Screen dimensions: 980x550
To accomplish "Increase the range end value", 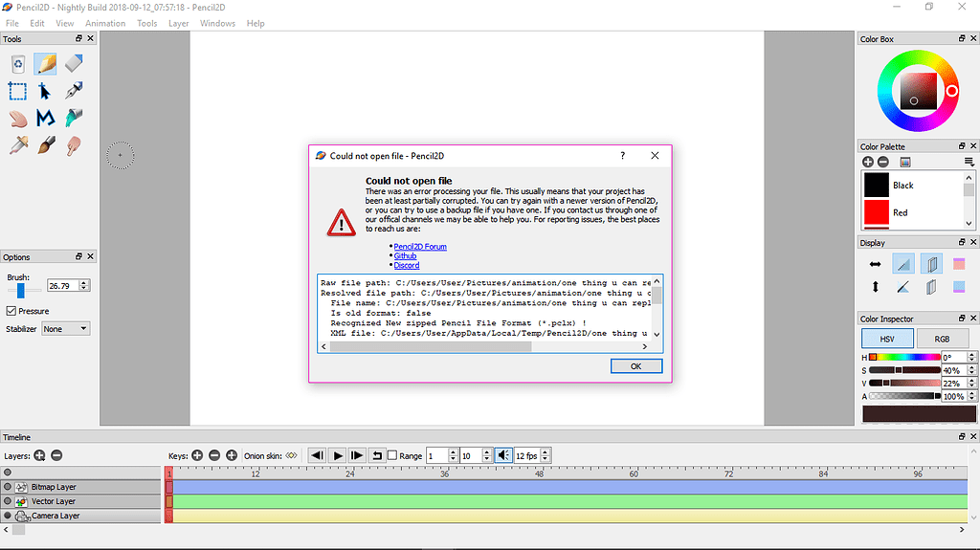I will click(487, 452).
